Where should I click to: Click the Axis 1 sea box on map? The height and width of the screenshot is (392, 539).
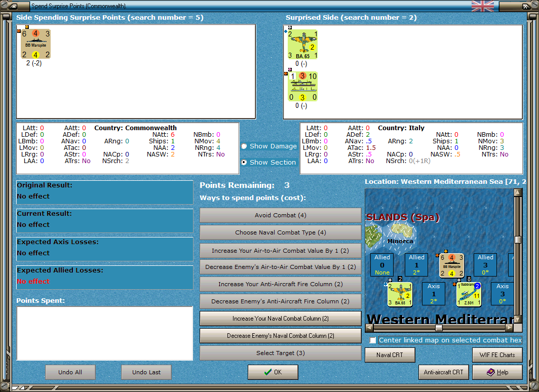(x=434, y=293)
